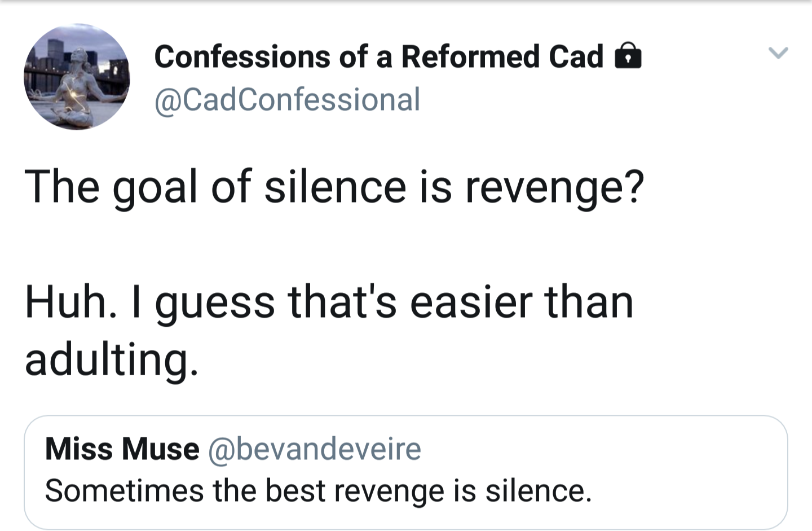Click the Miss Muse display name
Image resolution: width=812 pixels, height=531 pixels.
coord(122,449)
